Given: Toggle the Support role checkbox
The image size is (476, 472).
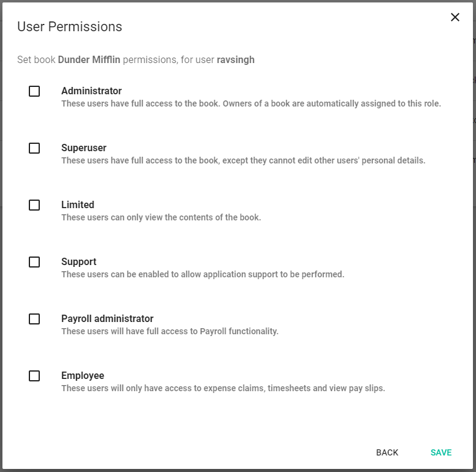Looking at the screenshot, I should tap(34, 262).
